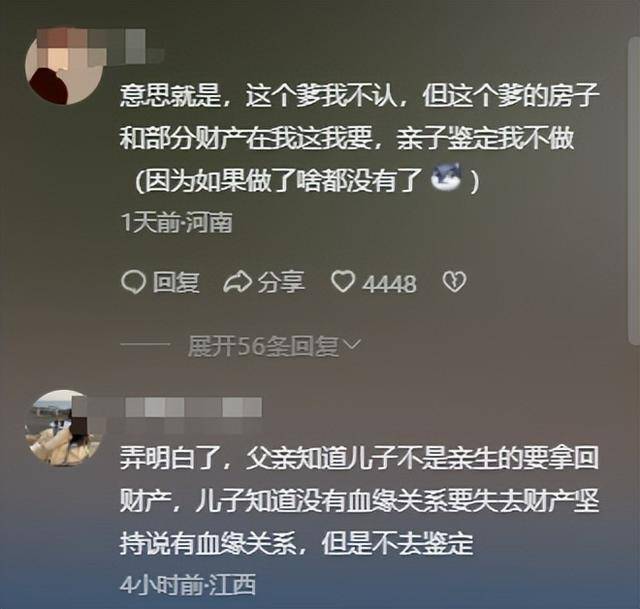Click the line left of 展开56条回复
Screen dimensions: 640x609
pos(144,345)
